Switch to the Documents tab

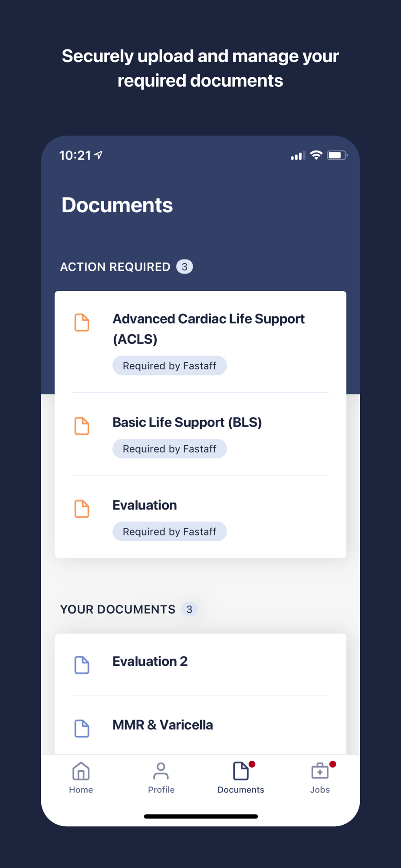[241, 778]
